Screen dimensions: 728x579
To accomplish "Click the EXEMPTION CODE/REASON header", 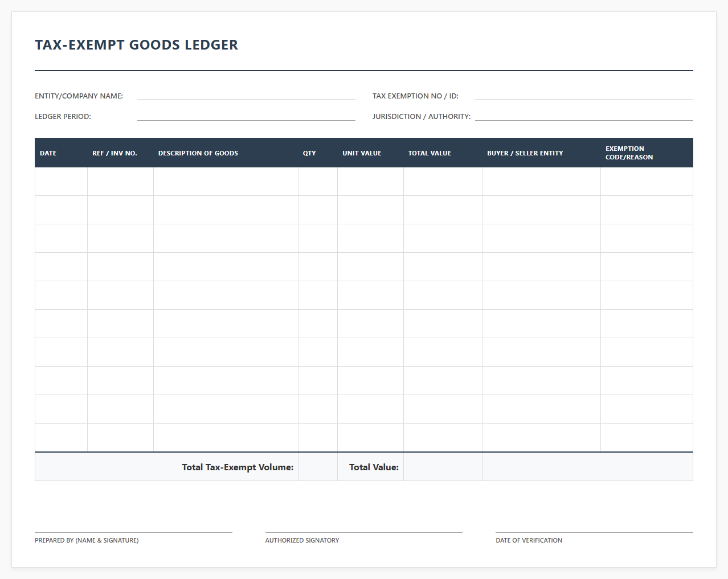I will pos(647,153).
